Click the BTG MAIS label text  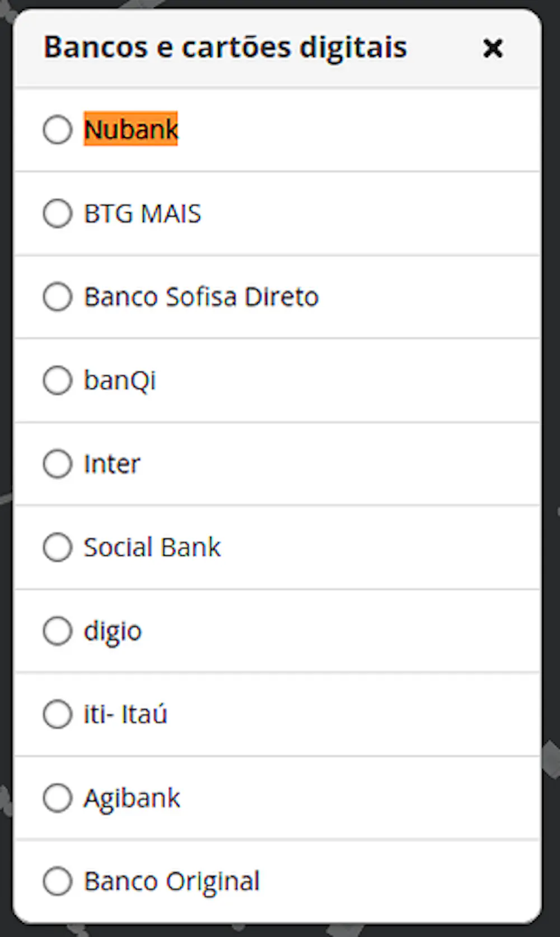(142, 214)
